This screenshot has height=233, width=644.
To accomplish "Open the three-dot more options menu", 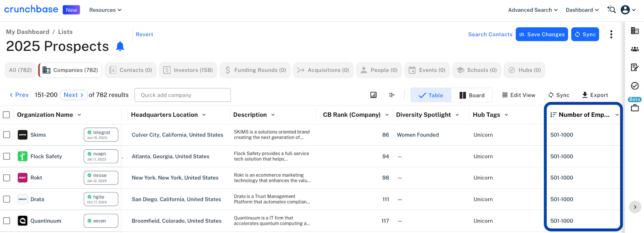I will [x=611, y=34].
